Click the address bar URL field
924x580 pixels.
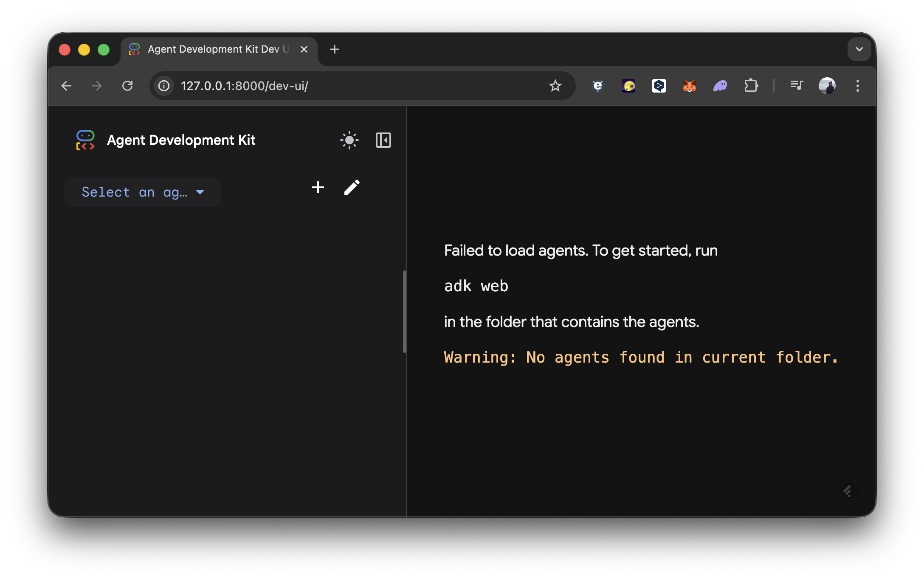click(340, 86)
